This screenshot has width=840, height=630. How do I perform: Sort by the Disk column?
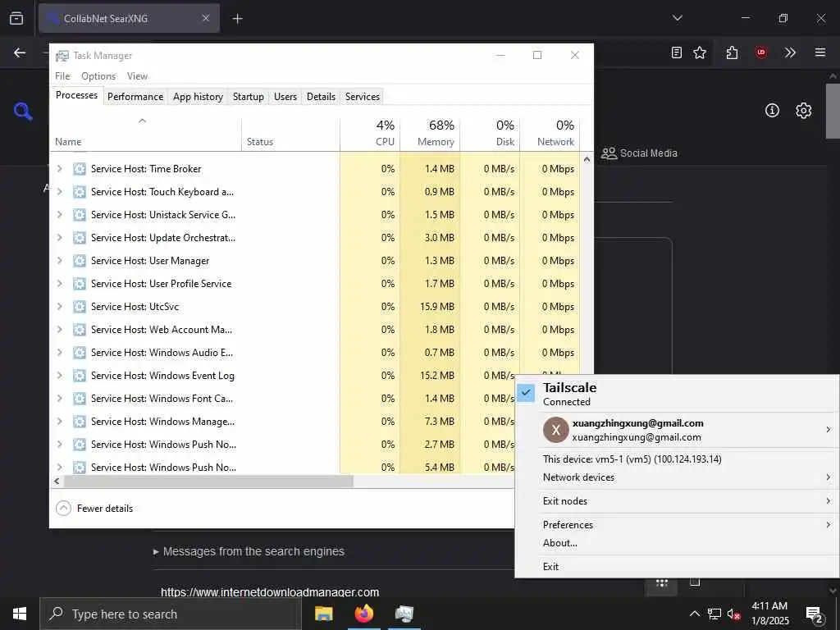pos(491,133)
